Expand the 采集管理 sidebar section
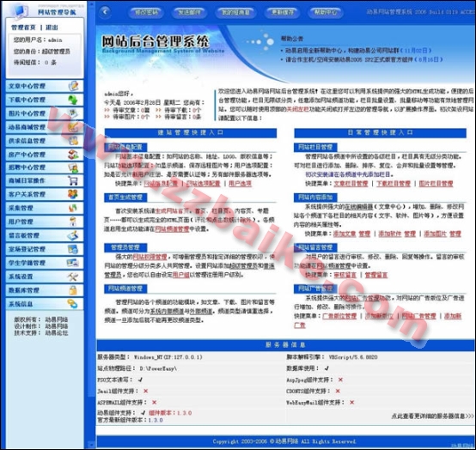Screen dimensions: 476x450 point(45,208)
